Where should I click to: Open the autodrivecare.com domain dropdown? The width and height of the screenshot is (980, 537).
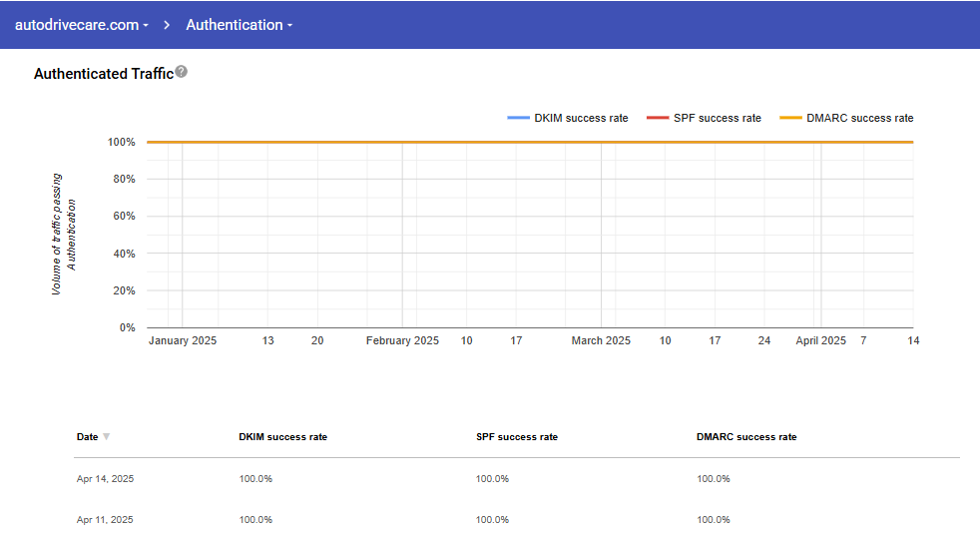pos(82,25)
